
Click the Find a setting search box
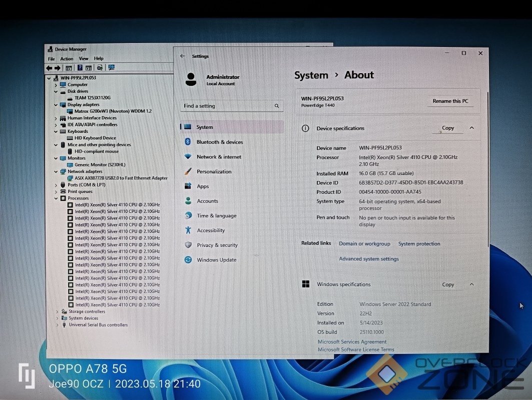click(x=232, y=106)
